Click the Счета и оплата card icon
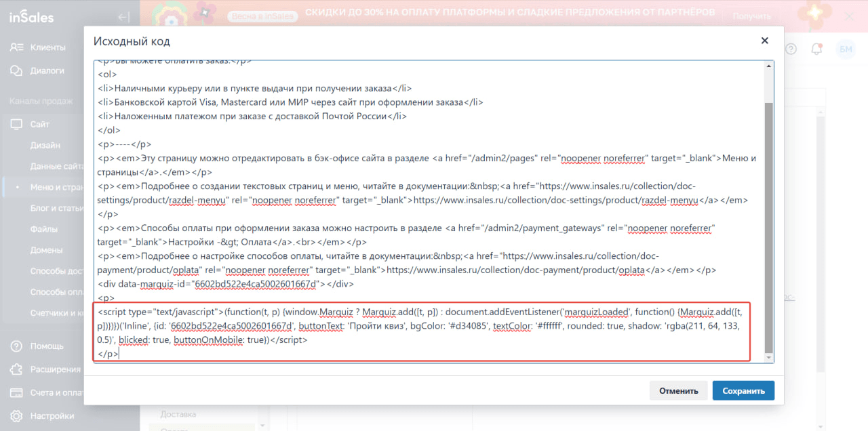 [x=16, y=392]
